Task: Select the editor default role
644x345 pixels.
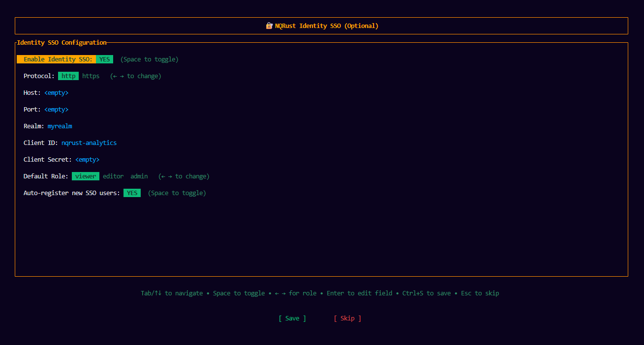Action: (x=113, y=176)
